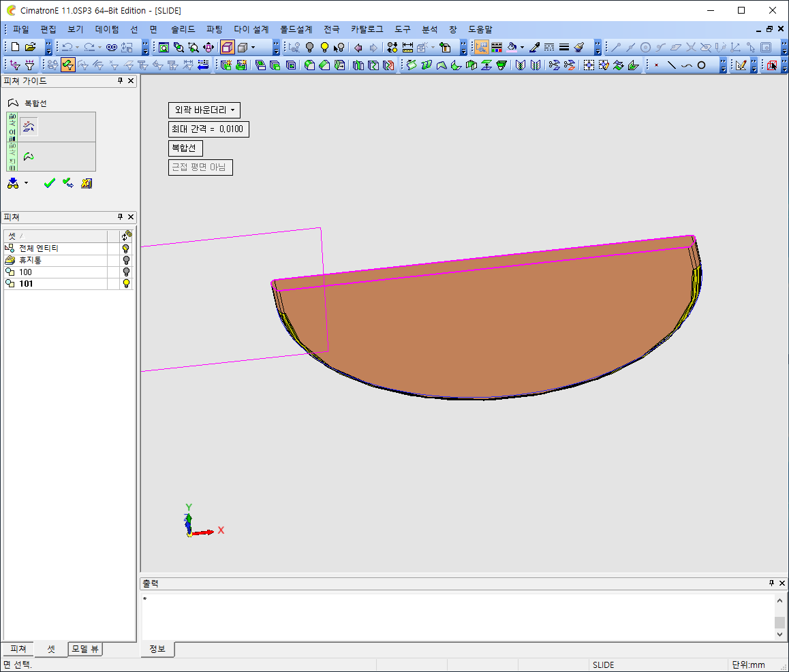Viewport: 789px width, 672px height.
Task: Switch to the 모델 뷰 tab
Action: pos(86,649)
